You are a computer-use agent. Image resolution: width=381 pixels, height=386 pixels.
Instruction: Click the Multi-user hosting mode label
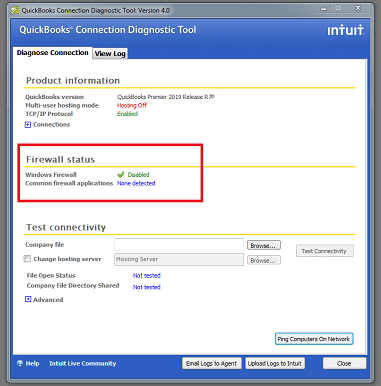click(x=62, y=105)
